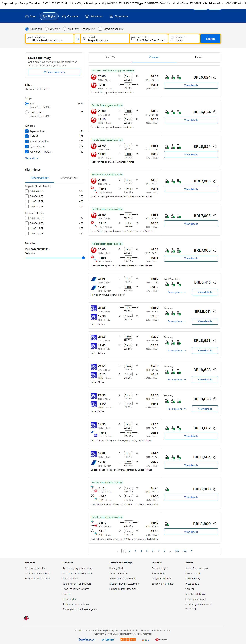Click the info icon next to Best tab
The width and height of the screenshot is (246, 644).
tap(113, 58)
